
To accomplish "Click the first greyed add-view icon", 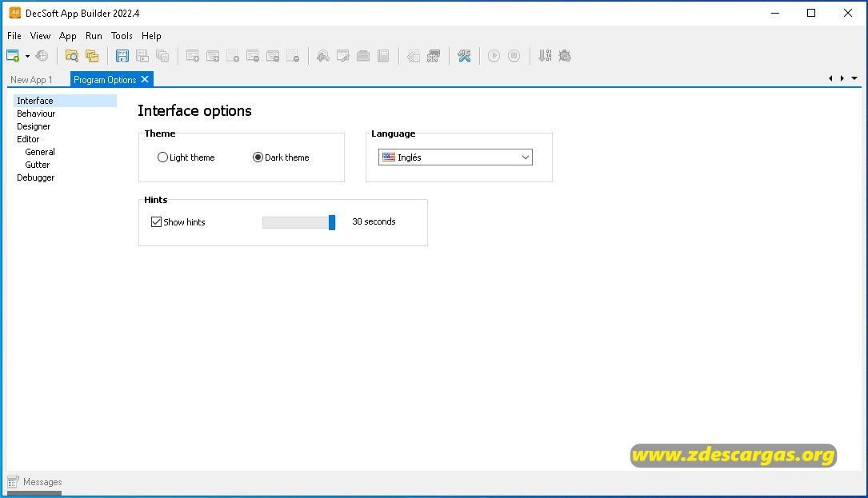I will [x=192, y=55].
